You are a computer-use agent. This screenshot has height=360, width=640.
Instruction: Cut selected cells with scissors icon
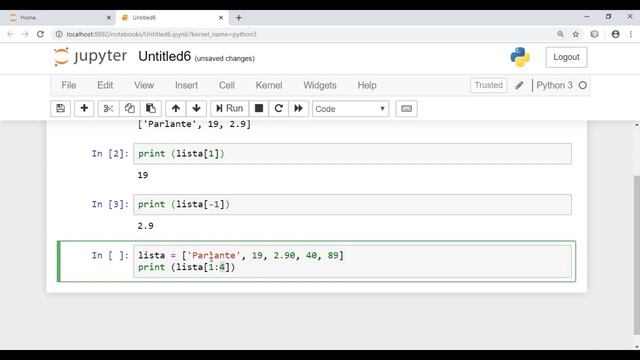coord(108,109)
